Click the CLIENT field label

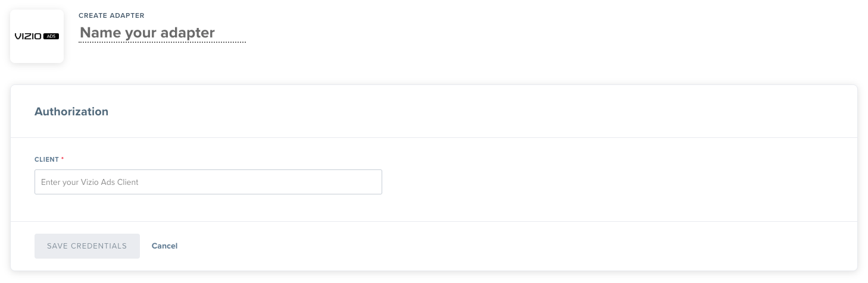point(46,160)
